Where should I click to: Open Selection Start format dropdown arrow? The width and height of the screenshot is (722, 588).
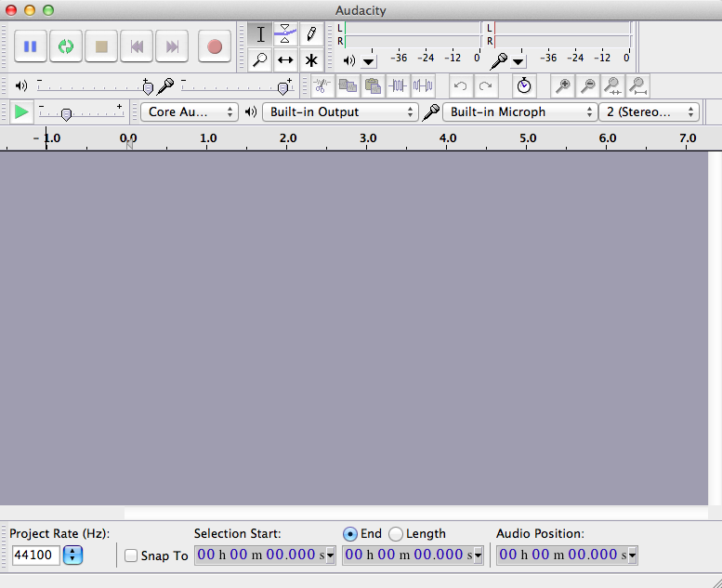pos(331,555)
